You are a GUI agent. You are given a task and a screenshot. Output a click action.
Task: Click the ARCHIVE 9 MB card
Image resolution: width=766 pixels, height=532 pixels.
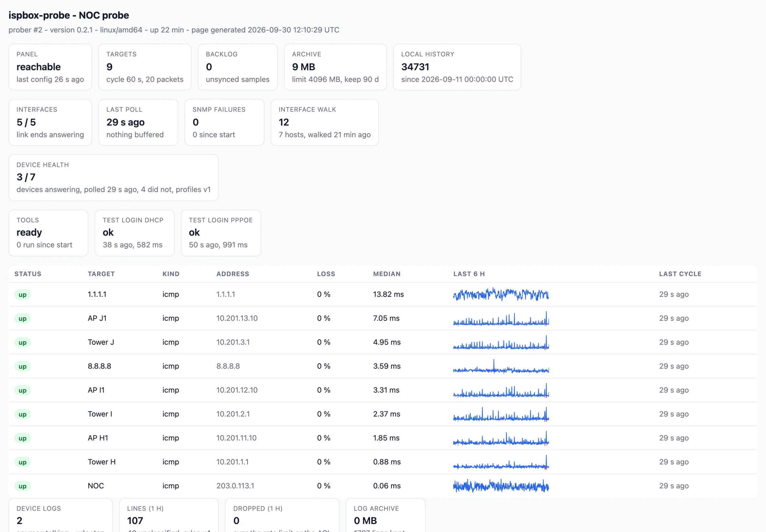point(335,67)
